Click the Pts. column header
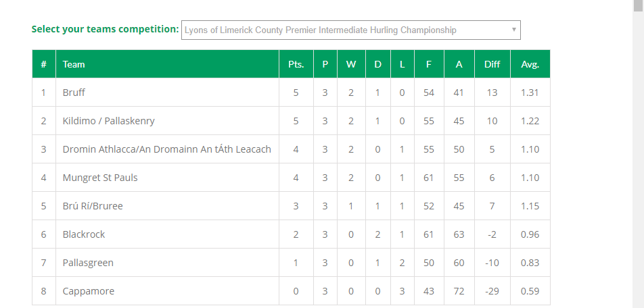The image size is (644, 308). coord(296,65)
